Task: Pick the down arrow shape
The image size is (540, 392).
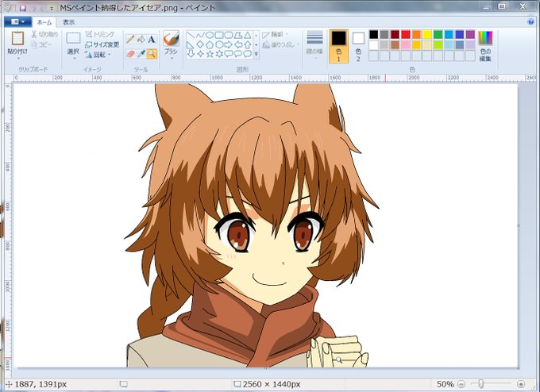Action: tap(191, 54)
